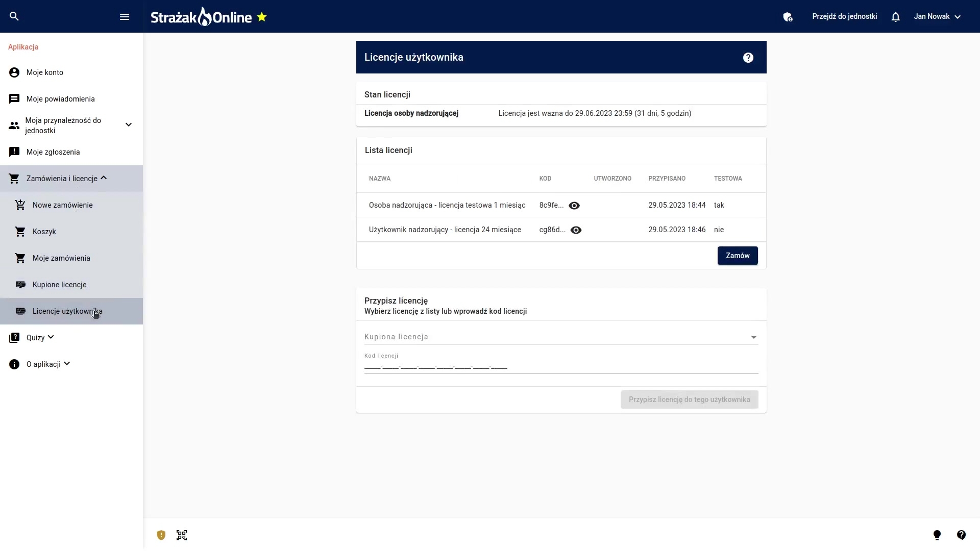This screenshot has height=551, width=980.
Task: Open Moje powiadomienia menu item
Action: (71, 99)
